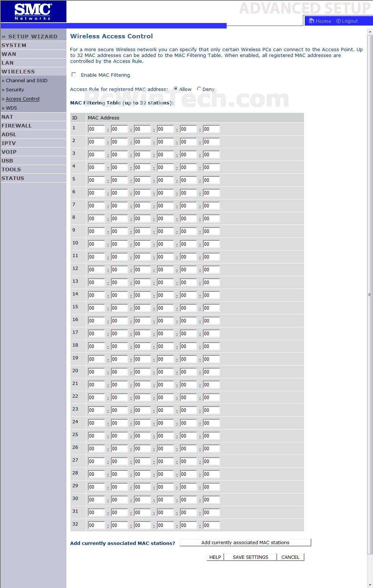Open WIRELESS menu section

pos(18,72)
